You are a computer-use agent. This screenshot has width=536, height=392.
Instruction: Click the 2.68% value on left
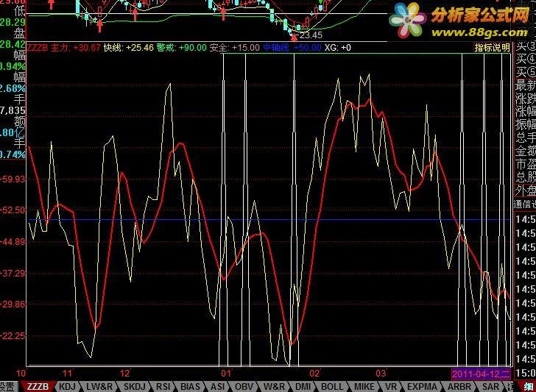pos(13,88)
